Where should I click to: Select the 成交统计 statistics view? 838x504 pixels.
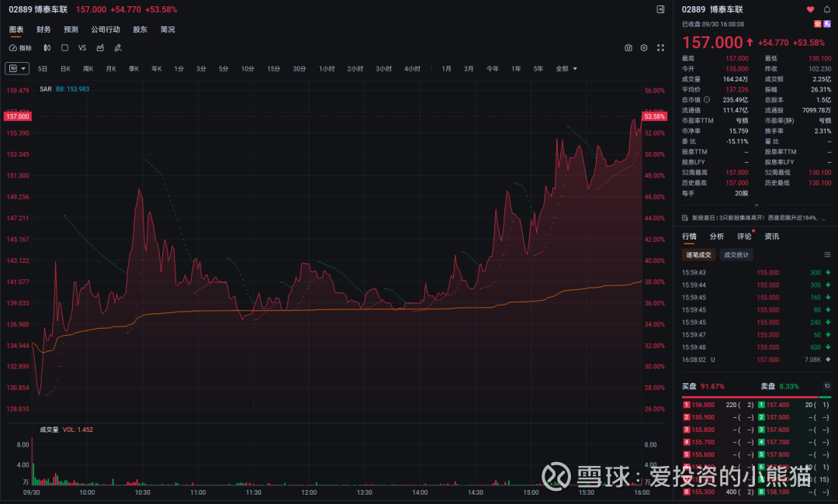click(x=736, y=255)
